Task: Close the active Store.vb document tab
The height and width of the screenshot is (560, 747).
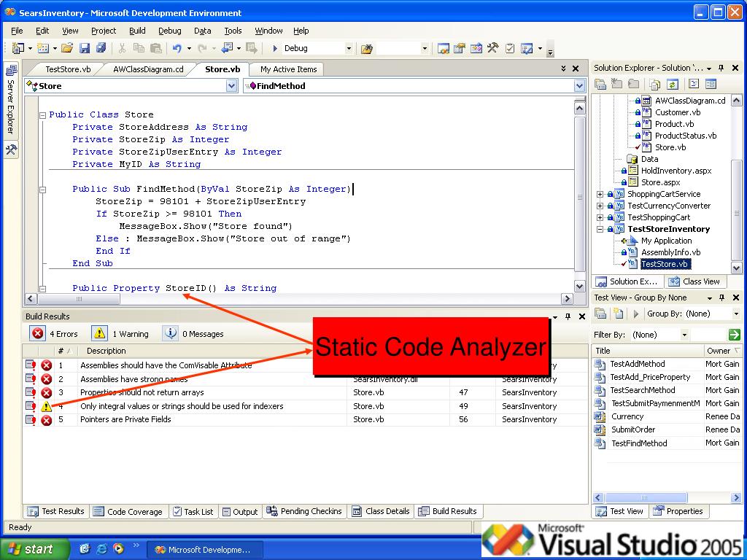Action: pyautogui.click(x=576, y=69)
